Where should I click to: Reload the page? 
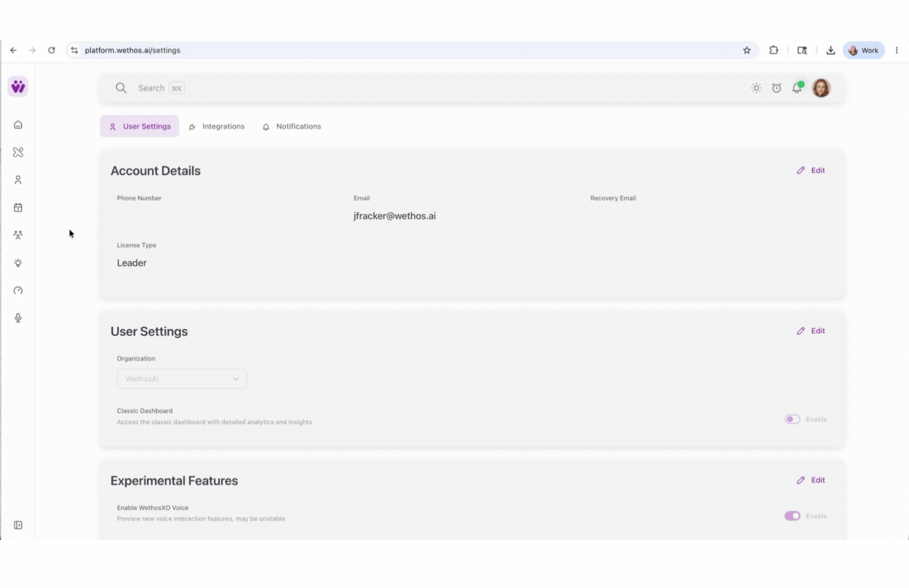click(52, 50)
